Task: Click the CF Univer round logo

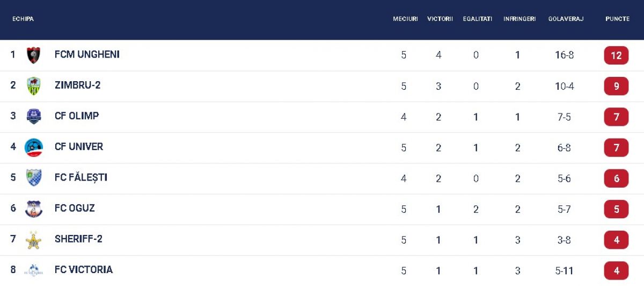Action: (x=34, y=147)
